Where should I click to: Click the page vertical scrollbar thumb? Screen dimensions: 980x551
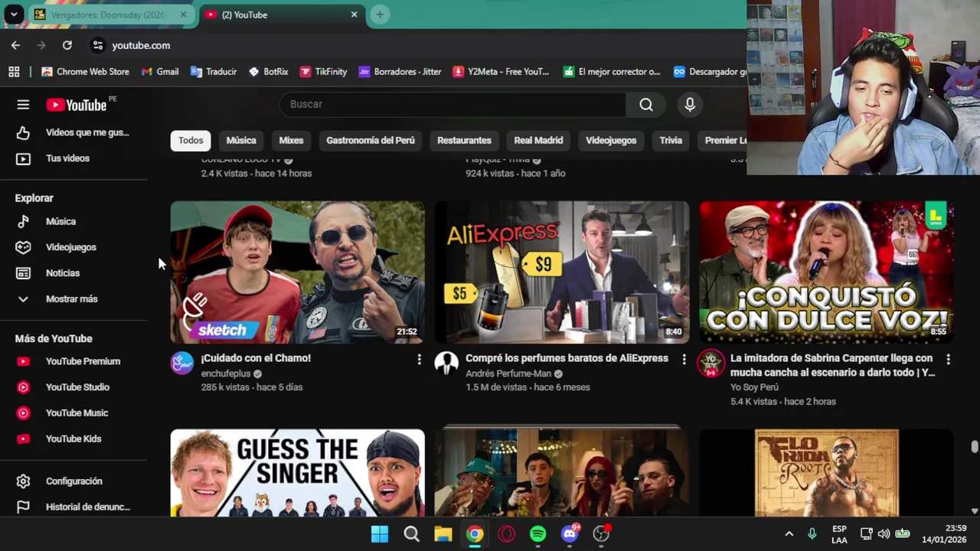pyautogui.click(x=974, y=447)
